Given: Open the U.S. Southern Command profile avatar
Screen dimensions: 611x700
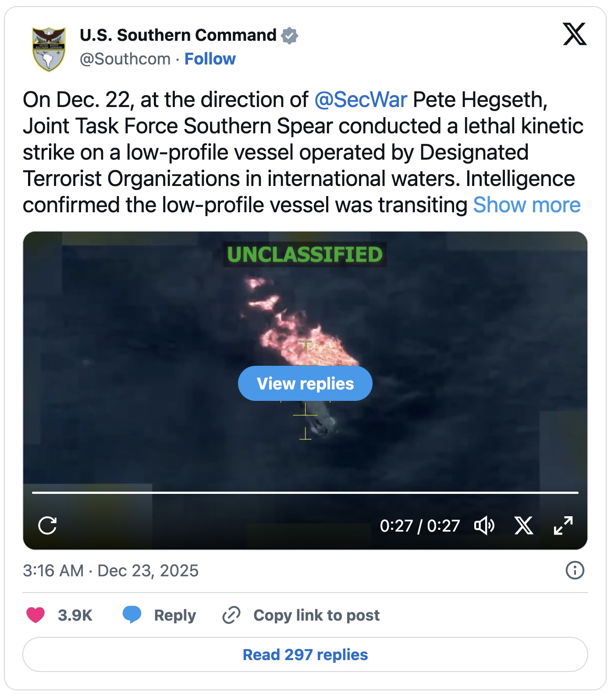Looking at the screenshot, I should (49, 48).
